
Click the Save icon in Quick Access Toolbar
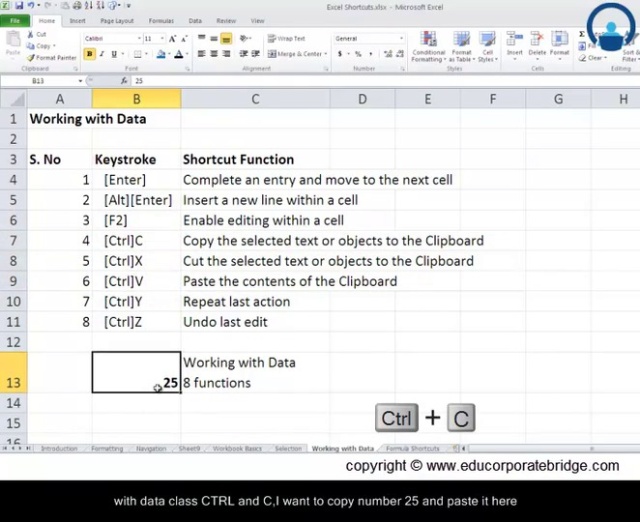point(19,6)
